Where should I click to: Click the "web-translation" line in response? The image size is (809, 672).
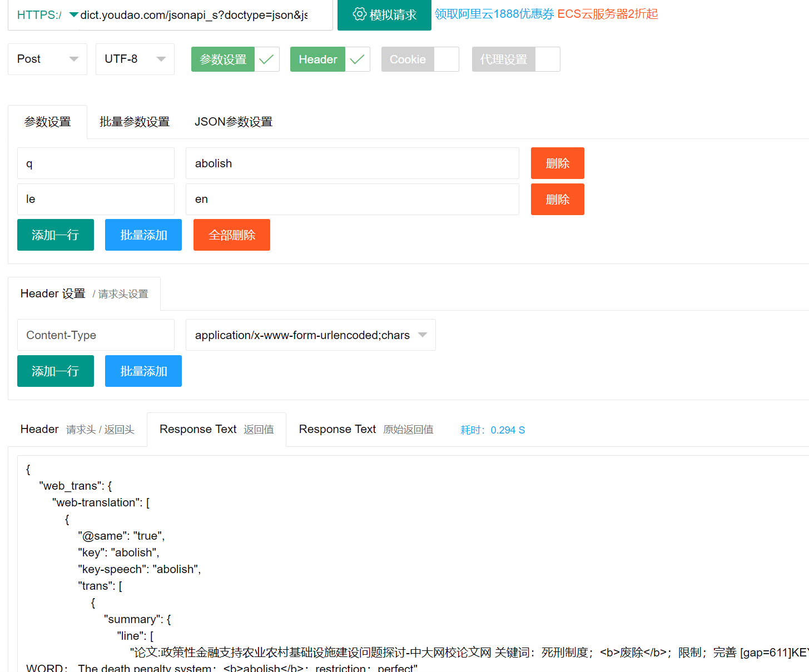101,502
